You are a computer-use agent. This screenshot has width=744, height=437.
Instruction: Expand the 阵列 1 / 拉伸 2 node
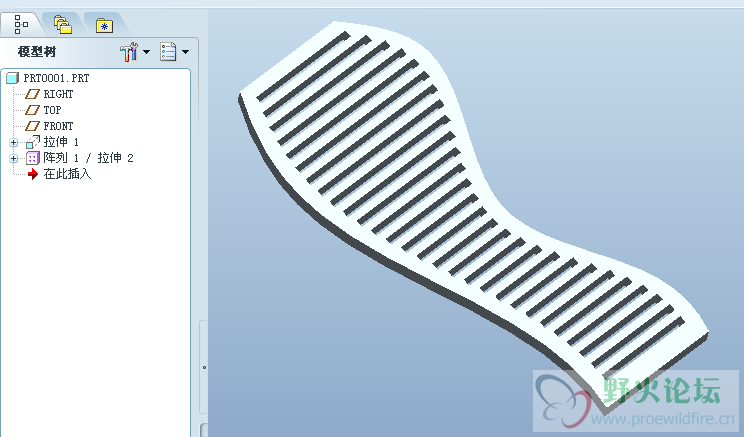[13, 158]
